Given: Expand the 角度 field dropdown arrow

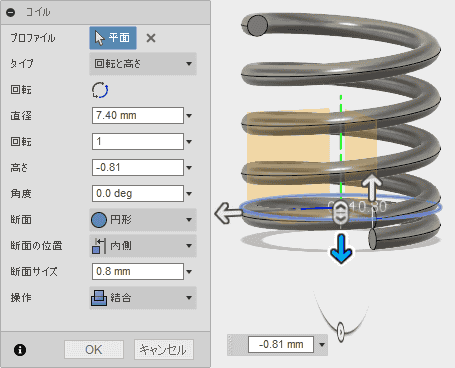Looking at the screenshot, I should [x=189, y=194].
